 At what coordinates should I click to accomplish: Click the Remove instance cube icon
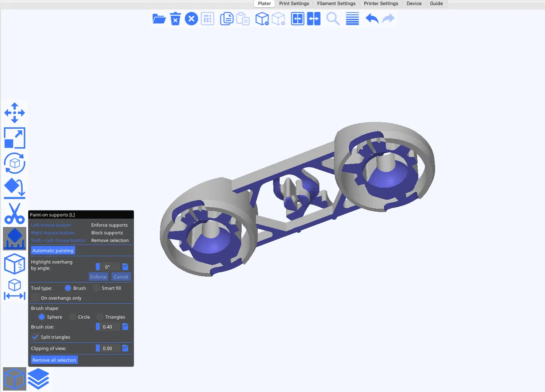click(278, 19)
